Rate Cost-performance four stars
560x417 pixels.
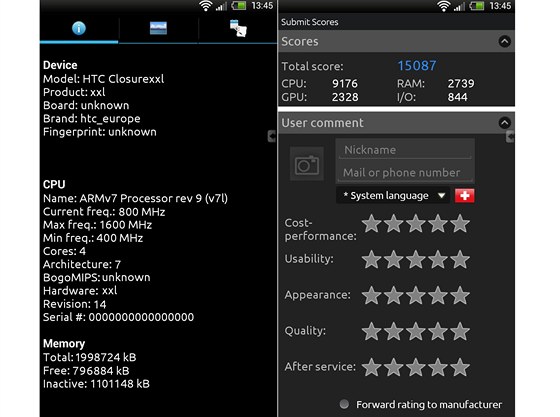coord(438,224)
